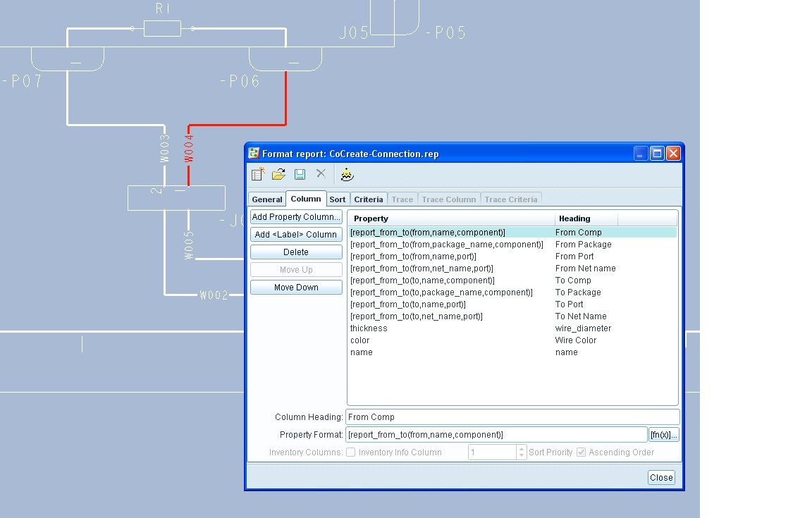Click the Trace Column tab
This screenshot has height=518, width=812.
448,199
